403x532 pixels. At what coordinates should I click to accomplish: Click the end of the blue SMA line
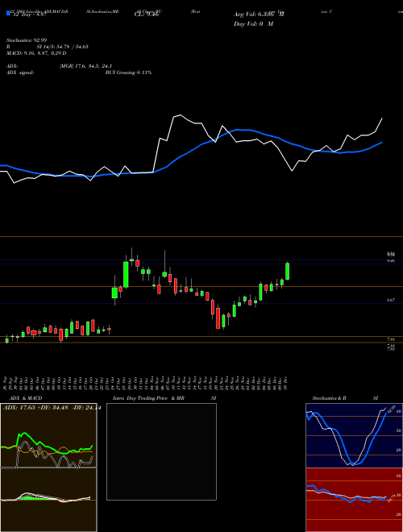pyautogui.click(x=382, y=143)
